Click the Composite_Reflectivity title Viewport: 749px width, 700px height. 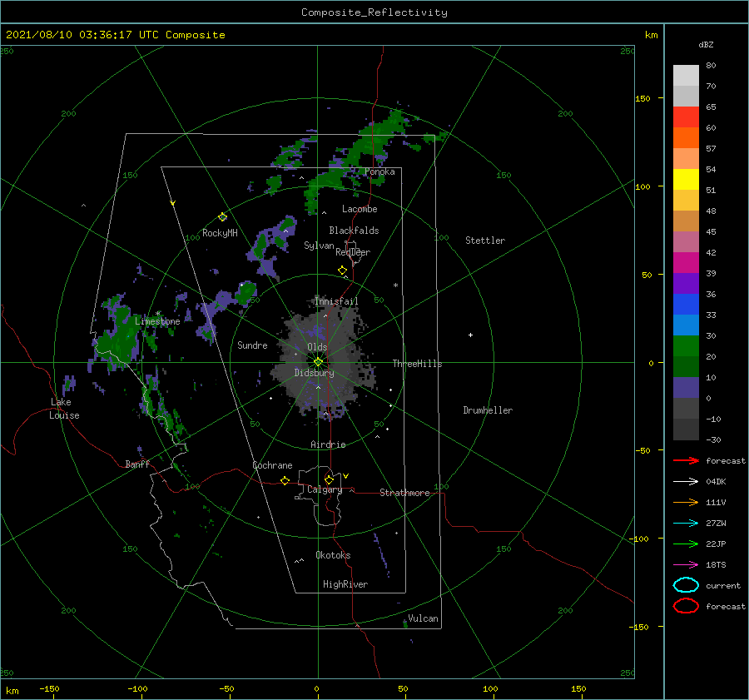[374, 12]
